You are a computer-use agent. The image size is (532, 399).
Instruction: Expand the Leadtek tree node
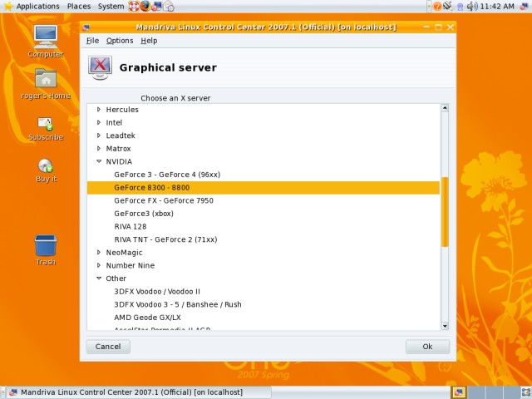(99, 135)
